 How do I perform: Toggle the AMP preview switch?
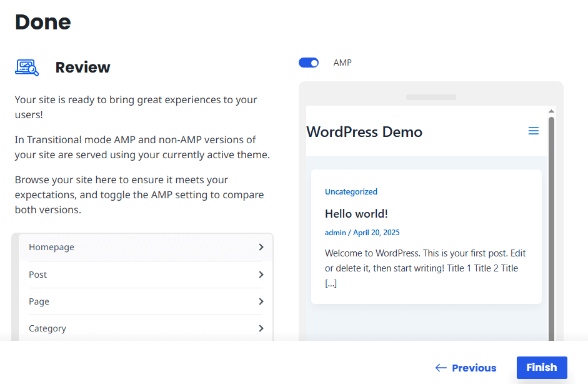coord(309,63)
